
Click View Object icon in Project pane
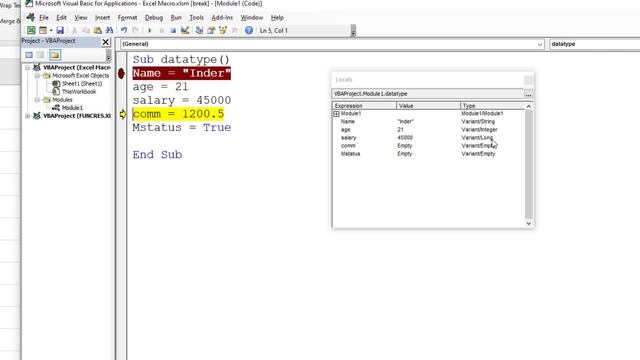[40, 55]
